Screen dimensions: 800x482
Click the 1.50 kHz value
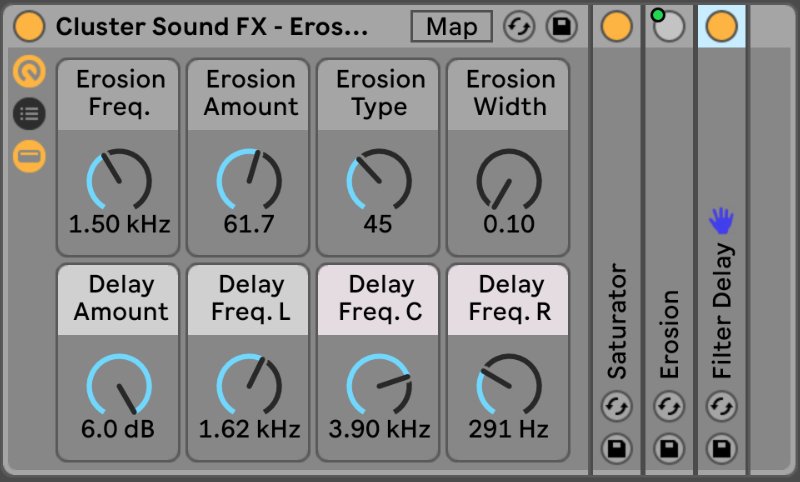click(119, 224)
